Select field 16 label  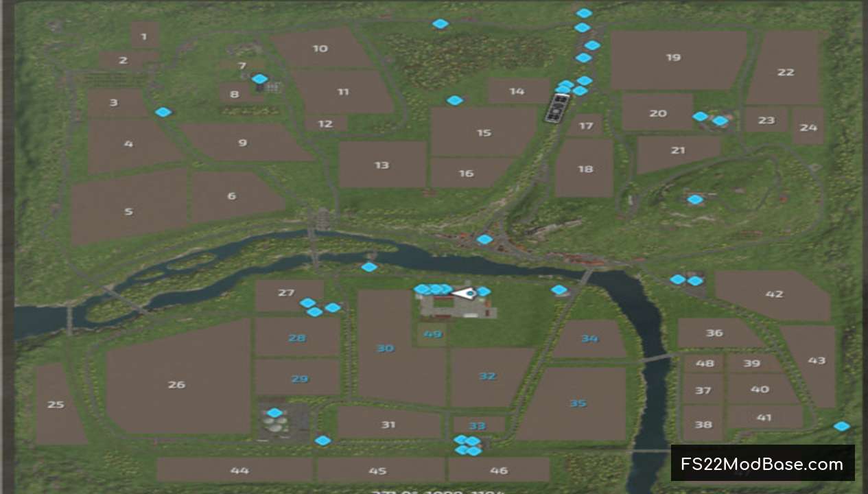pos(467,173)
